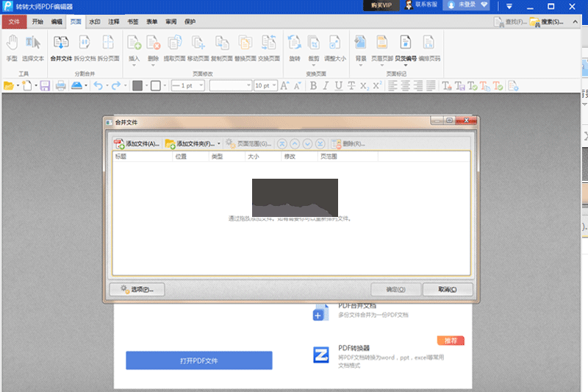Switch to the 注释 comments tab
This screenshot has height=392, width=588.
pos(114,22)
